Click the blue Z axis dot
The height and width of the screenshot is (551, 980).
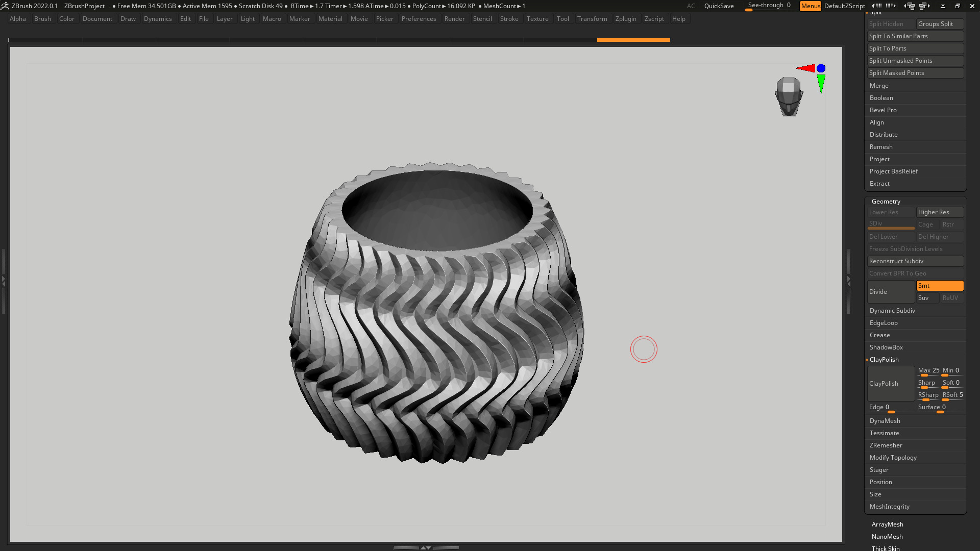(x=821, y=68)
